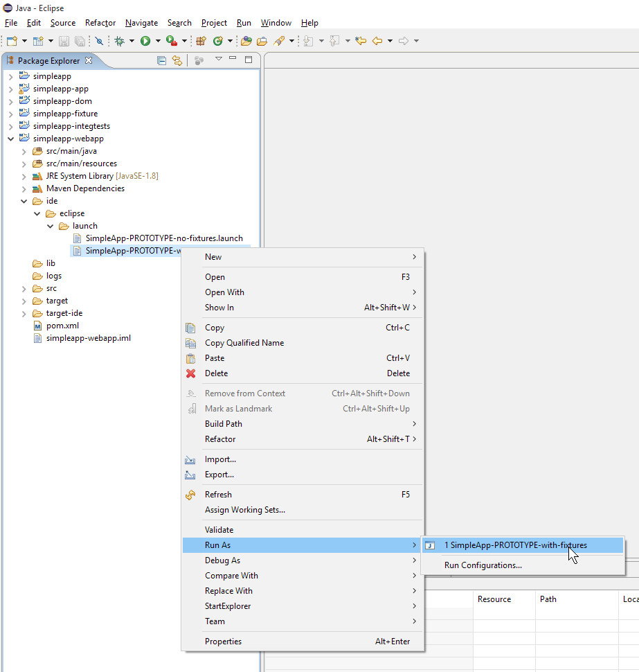639x672 pixels.
Task: Click the Debug bug icon
Action: click(x=120, y=41)
